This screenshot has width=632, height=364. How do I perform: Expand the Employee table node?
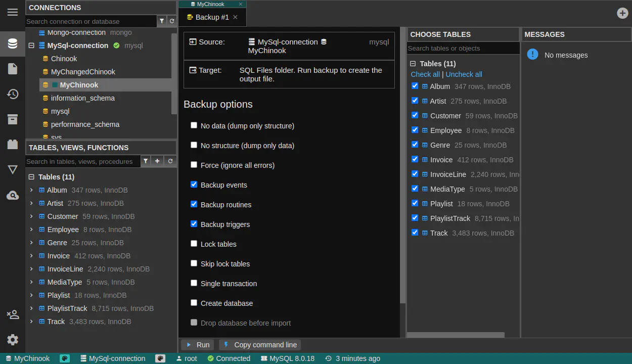point(31,230)
